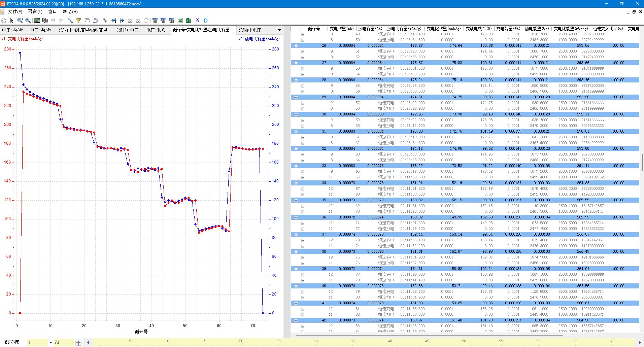Expand step row number 58
The height and width of the screenshot is (347, 644).
[303, 109]
